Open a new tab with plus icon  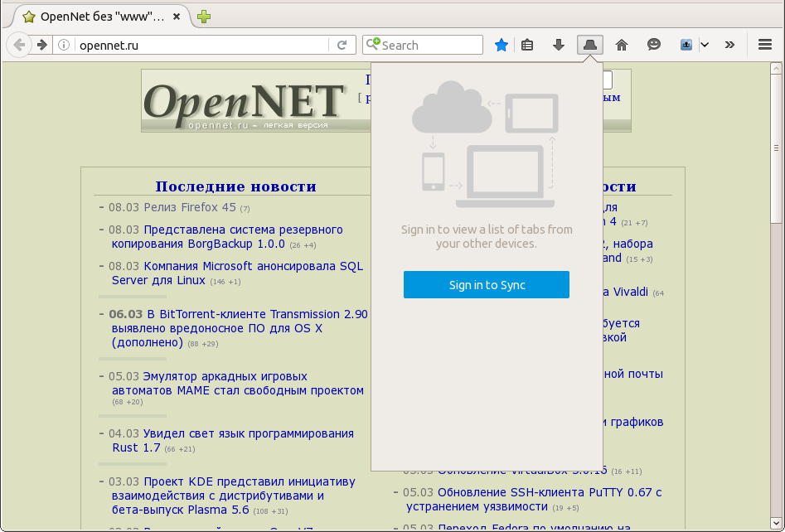(x=204, y=17)
